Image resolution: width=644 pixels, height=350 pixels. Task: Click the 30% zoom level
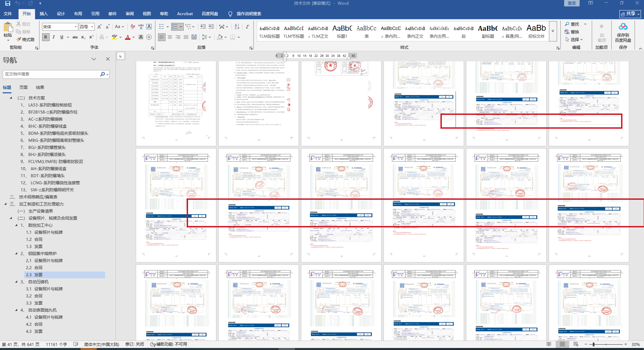[636, 344]
